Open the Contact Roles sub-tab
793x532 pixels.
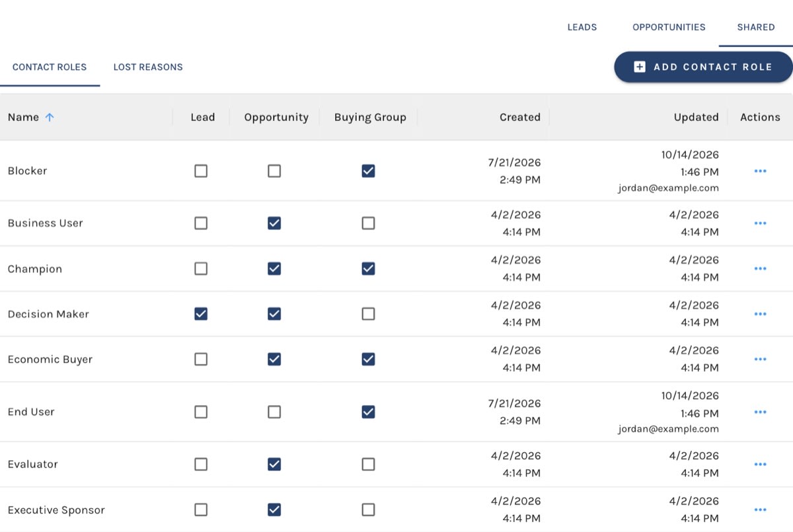pos(50,67)
